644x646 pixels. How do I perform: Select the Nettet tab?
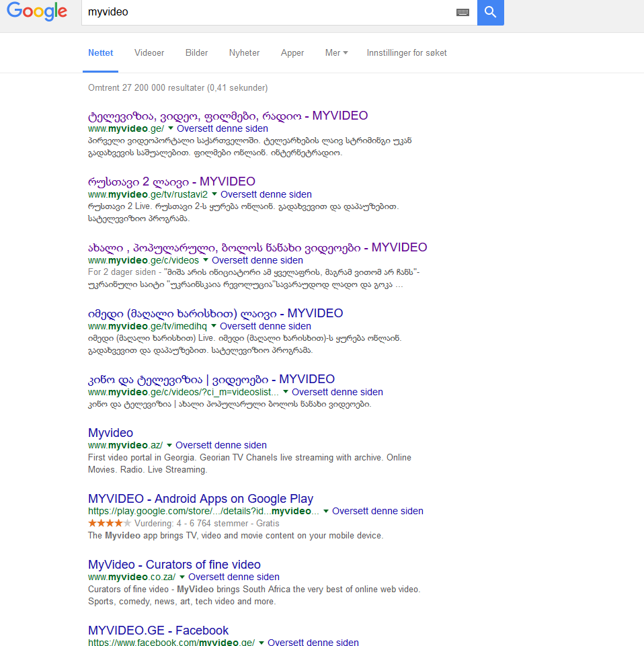[x=101, y=52]
